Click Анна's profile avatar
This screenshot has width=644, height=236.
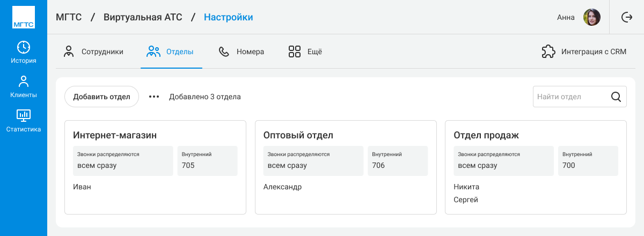(x=592, y=17)
